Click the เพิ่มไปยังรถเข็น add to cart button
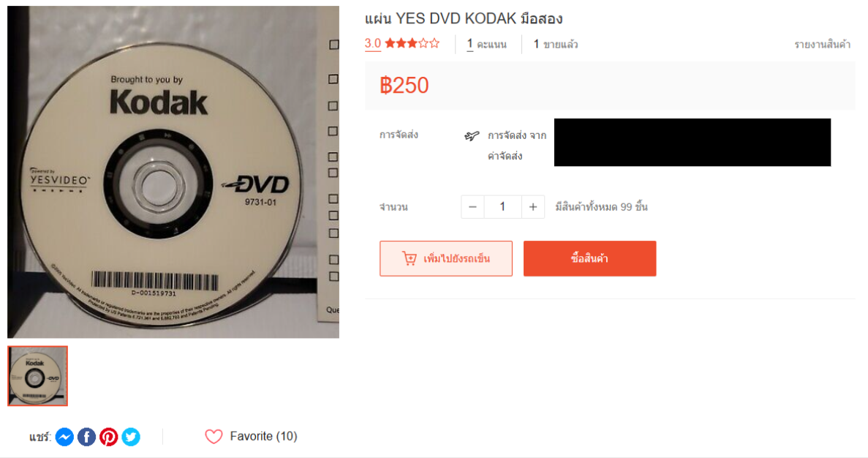 [445, 258]
